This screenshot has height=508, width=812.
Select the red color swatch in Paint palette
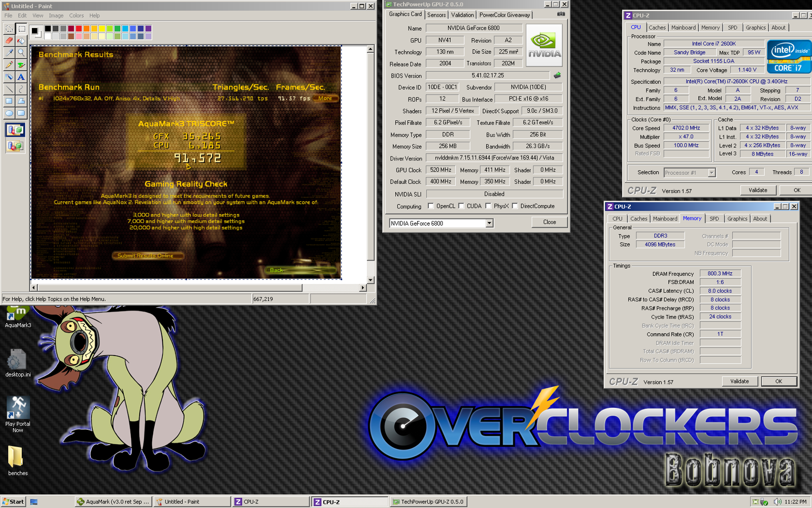click(79, 28)
